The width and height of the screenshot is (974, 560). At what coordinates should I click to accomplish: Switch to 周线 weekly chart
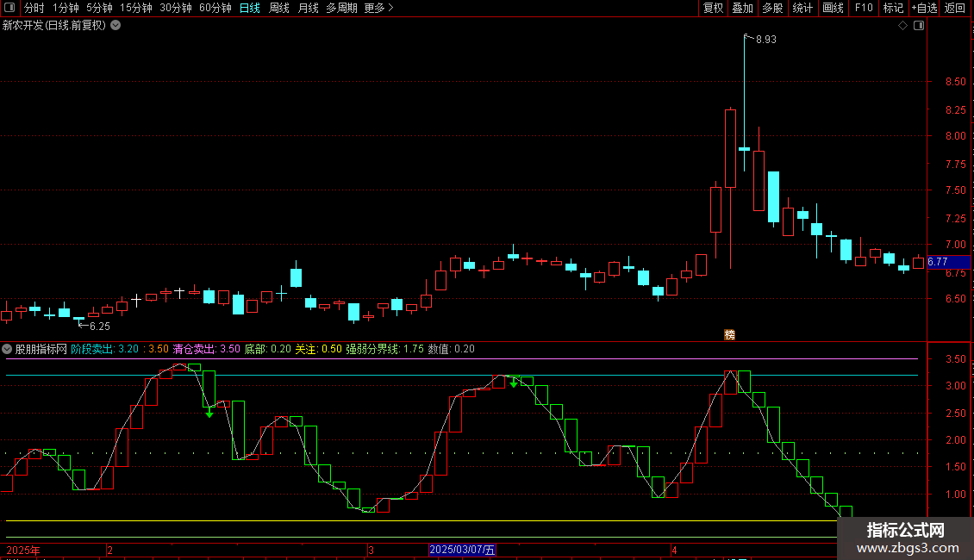point(279,8)
